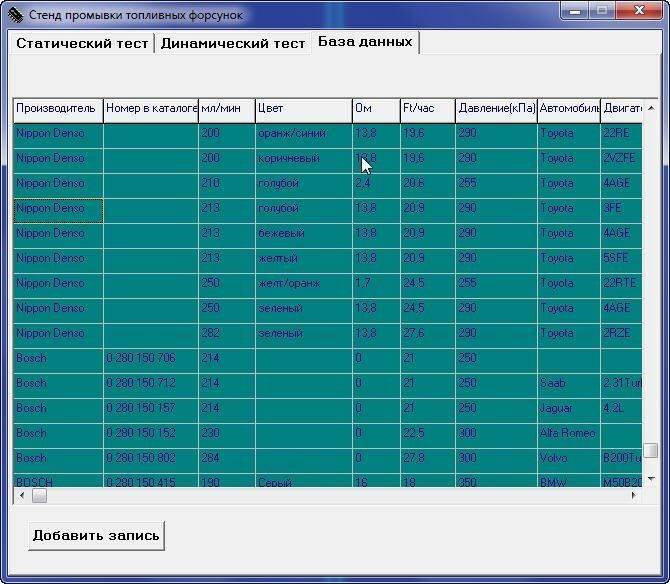Click the left arrow of horizontal scrollbar
Viewport: 670px width, 584px height.
(x=21, y=495)
